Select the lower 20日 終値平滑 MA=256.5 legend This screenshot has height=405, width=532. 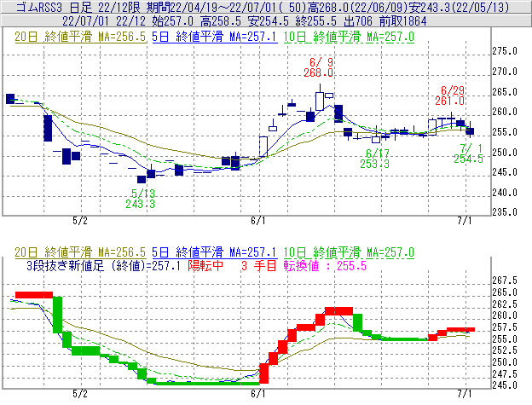pos(80,252)
